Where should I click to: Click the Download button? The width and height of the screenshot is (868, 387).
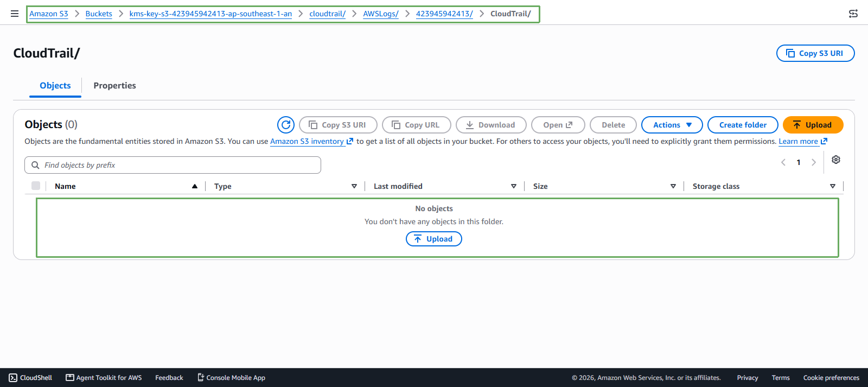[x=491, y=125]
